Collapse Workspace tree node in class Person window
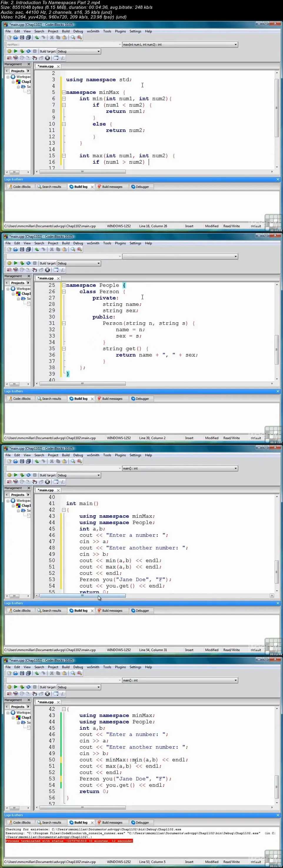 point(8,289)
